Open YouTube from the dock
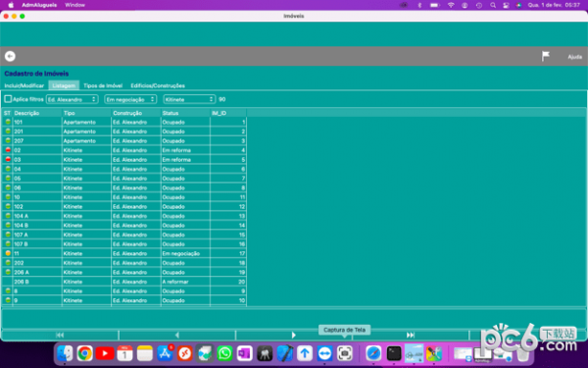The width and height of the screenshot is (588, 368). 105,353
